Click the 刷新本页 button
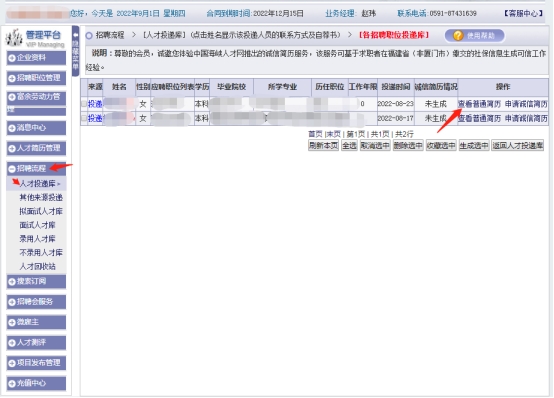 coord(323,145)
